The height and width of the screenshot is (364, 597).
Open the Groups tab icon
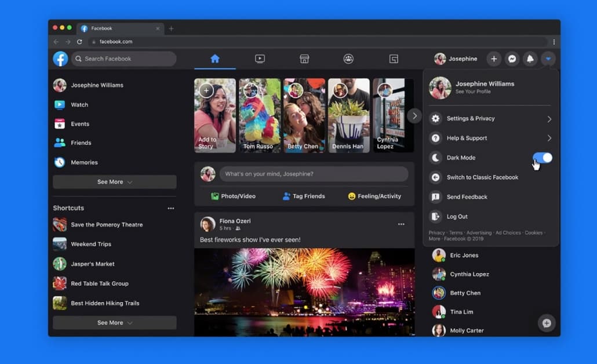click(348, 59)
